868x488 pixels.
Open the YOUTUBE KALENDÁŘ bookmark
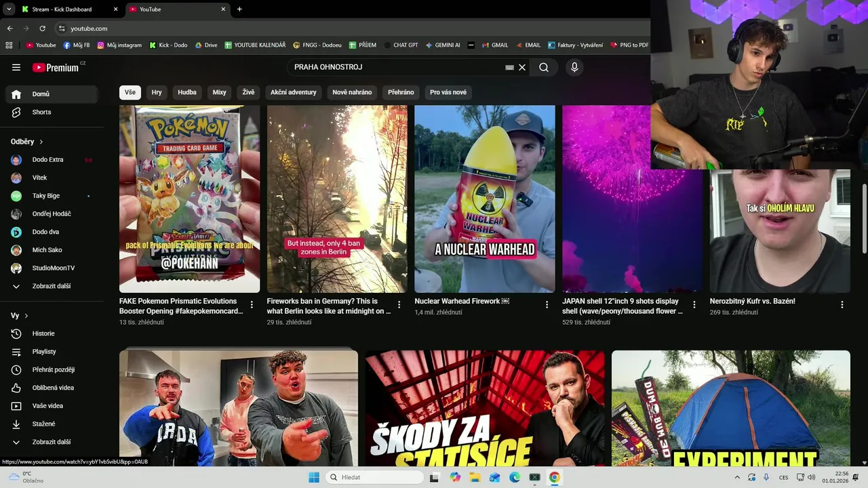[x=255, y=45]
